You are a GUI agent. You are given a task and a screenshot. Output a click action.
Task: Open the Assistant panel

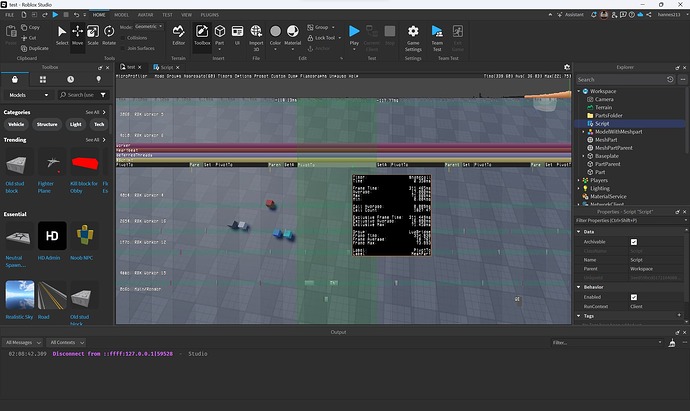coord(570,15)
